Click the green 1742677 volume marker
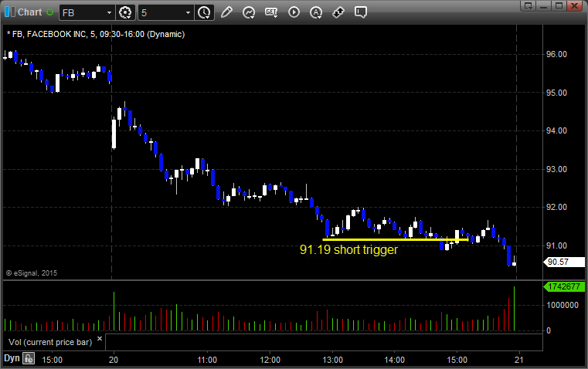588x369 pixels. click(565, 286)
